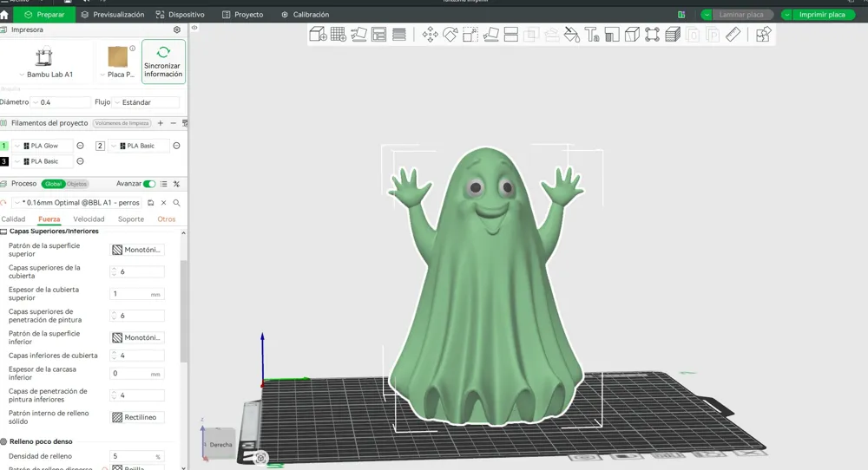Click the Sincronizar información button

click(x=163, y=62)
